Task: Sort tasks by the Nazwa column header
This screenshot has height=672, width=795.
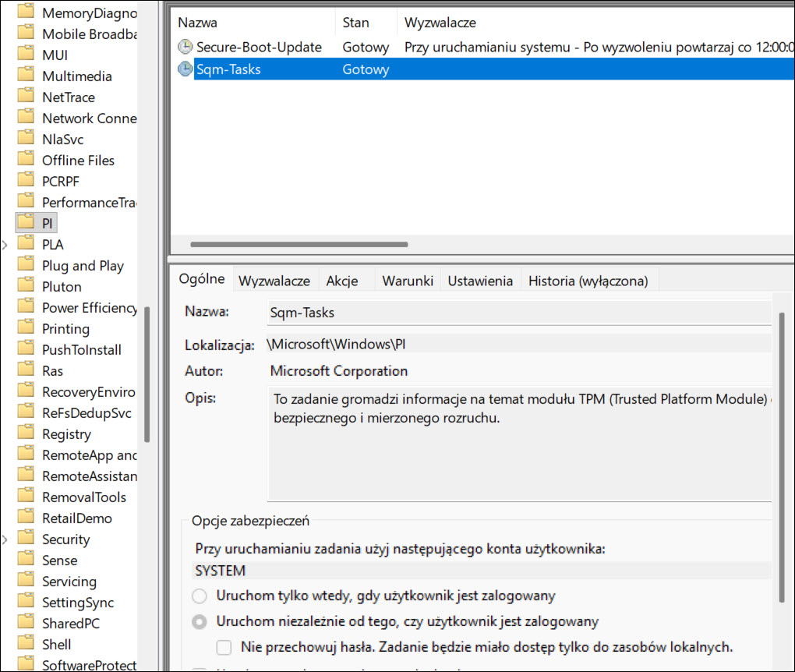Action: [198, 23]
